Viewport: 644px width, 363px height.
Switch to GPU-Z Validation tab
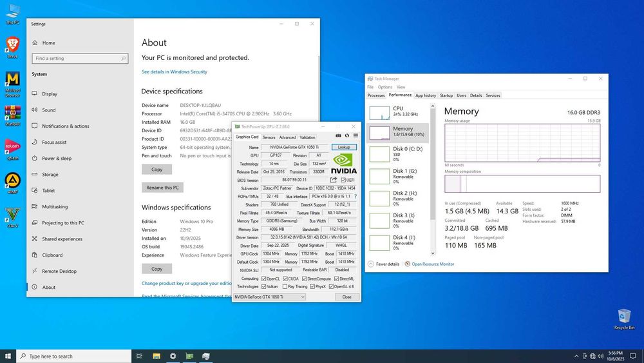[x=307, y=137]
